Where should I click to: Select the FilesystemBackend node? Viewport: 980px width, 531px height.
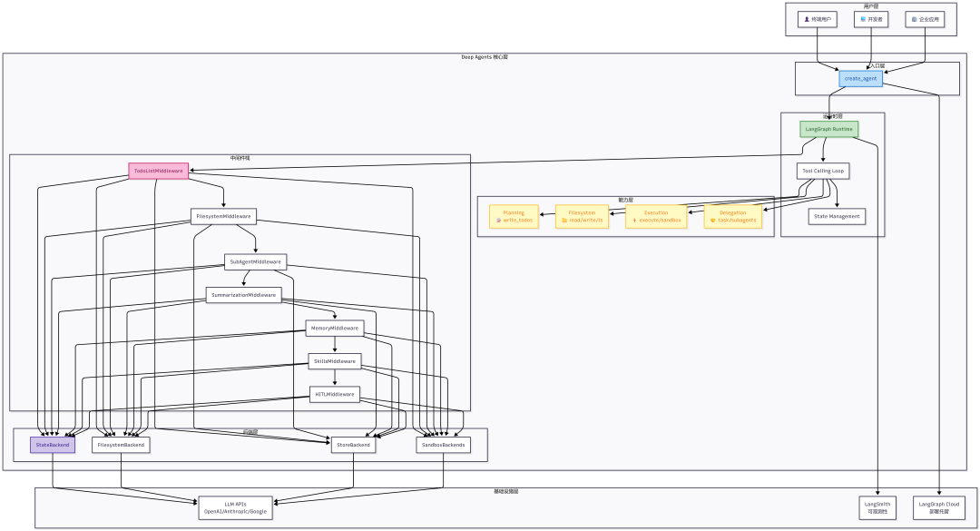121,445
